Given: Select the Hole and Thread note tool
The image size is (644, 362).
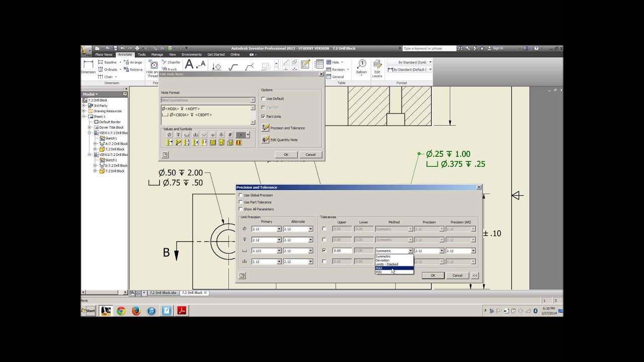Looking at the screenshot, I should (x=153, y=68).
